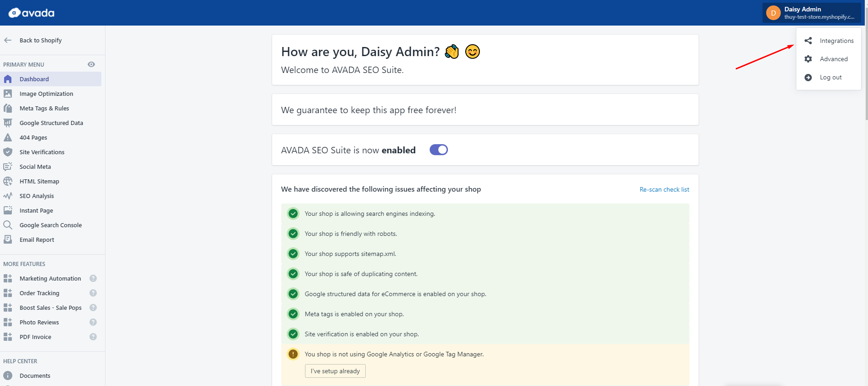
Task: Select Integrations from account menu
Action: point(829,41)
